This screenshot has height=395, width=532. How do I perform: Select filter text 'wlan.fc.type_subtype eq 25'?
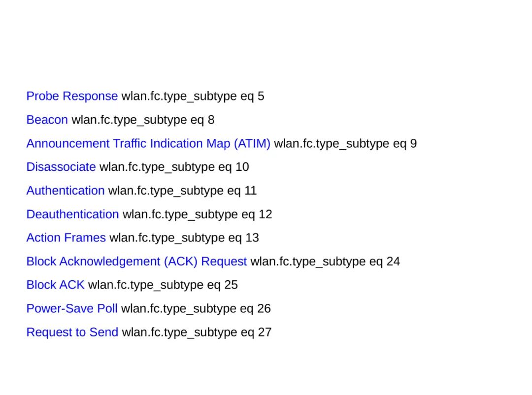tap(163, 285)
